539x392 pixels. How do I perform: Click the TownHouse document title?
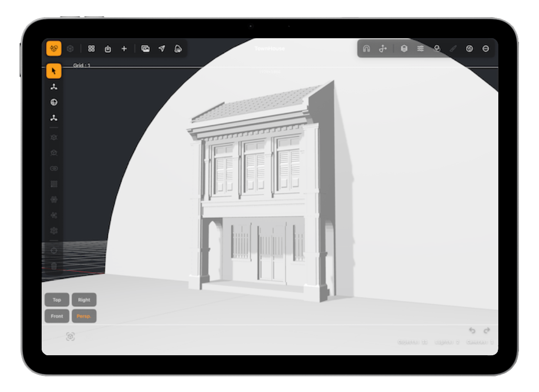(270, 49)
